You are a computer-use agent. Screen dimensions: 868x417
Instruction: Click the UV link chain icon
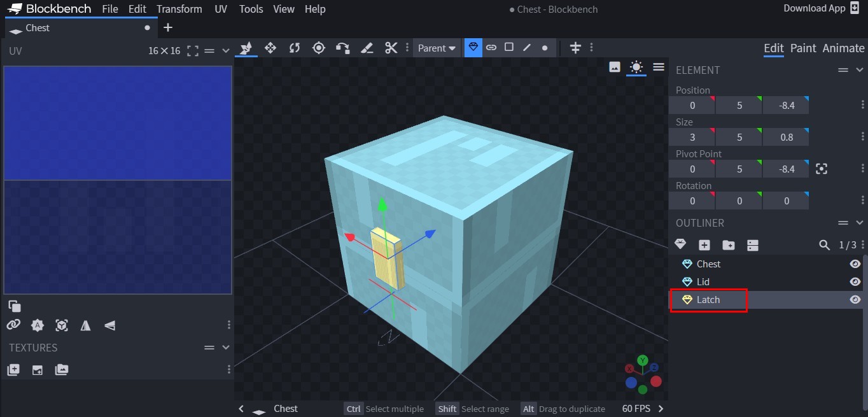[13, 325]
